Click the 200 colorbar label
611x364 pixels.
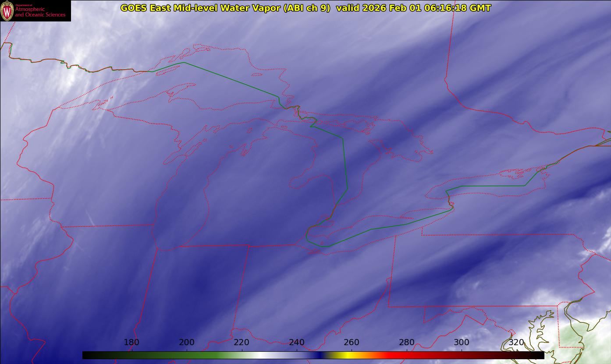click(187, 342)
